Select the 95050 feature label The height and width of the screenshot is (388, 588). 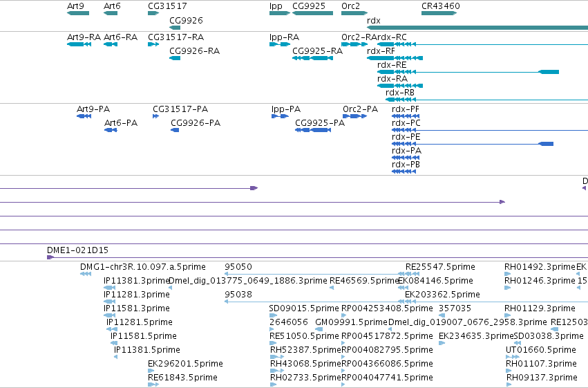pyautogui.click(x=238, y=267)
